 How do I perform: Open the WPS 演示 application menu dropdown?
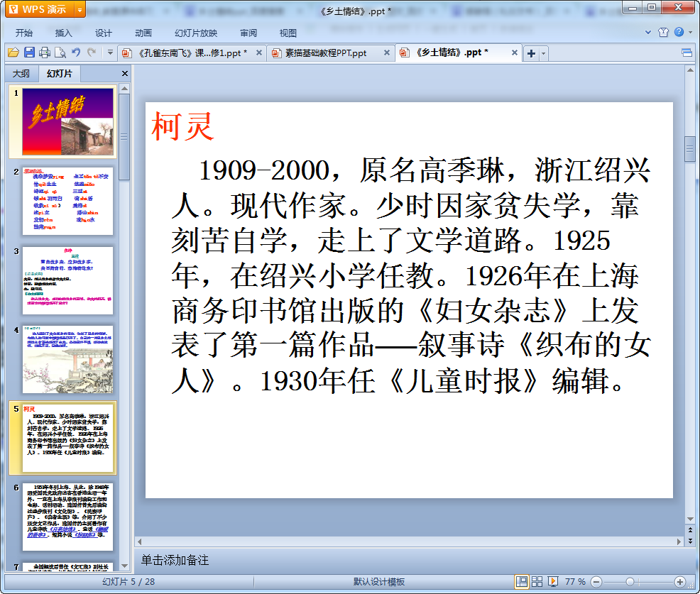tap(79, 9)
